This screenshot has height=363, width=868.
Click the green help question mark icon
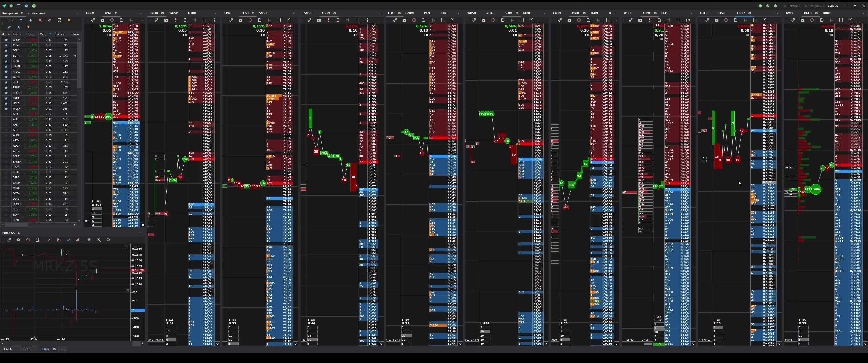click(x=34, y=6)
